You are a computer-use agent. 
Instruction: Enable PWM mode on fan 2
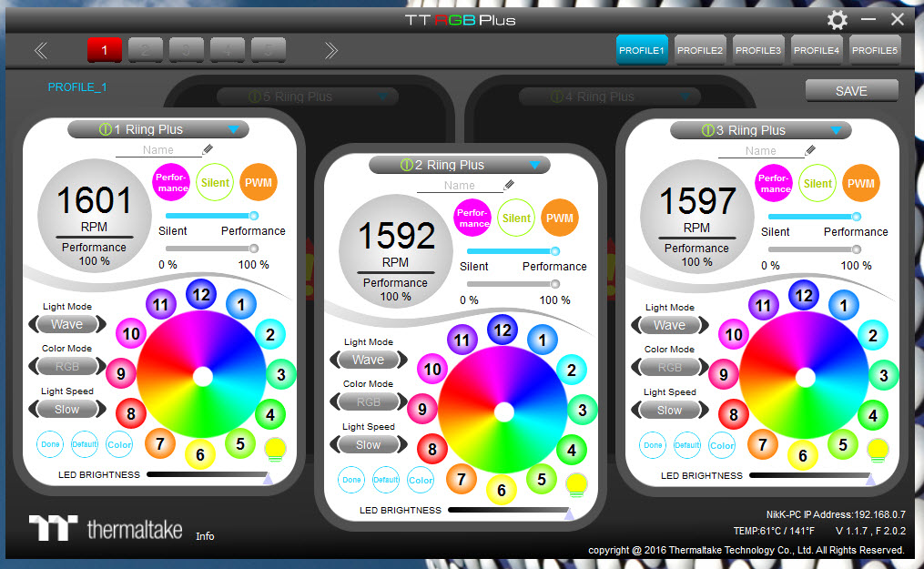pyautogui.click(x=559, y=218)
